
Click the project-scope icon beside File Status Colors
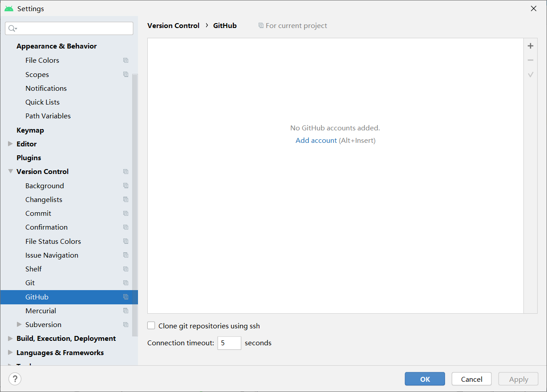(126, 241)
